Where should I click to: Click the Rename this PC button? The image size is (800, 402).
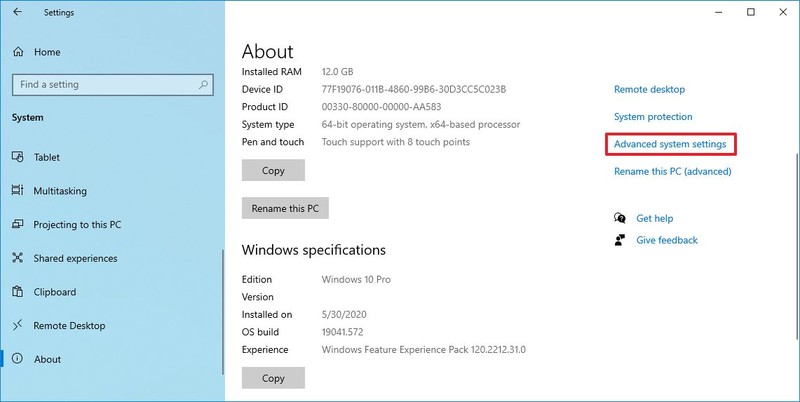pos(285,208)
